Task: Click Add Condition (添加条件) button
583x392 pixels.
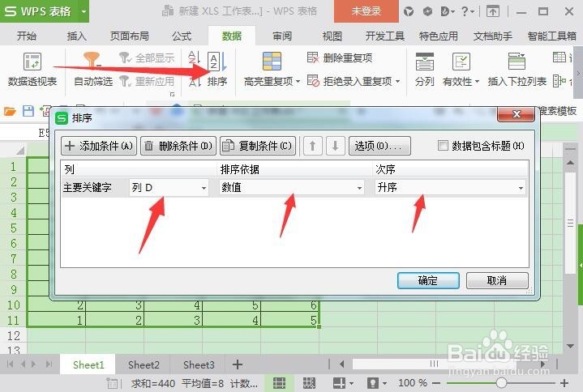Action: [x=99, y=146]
